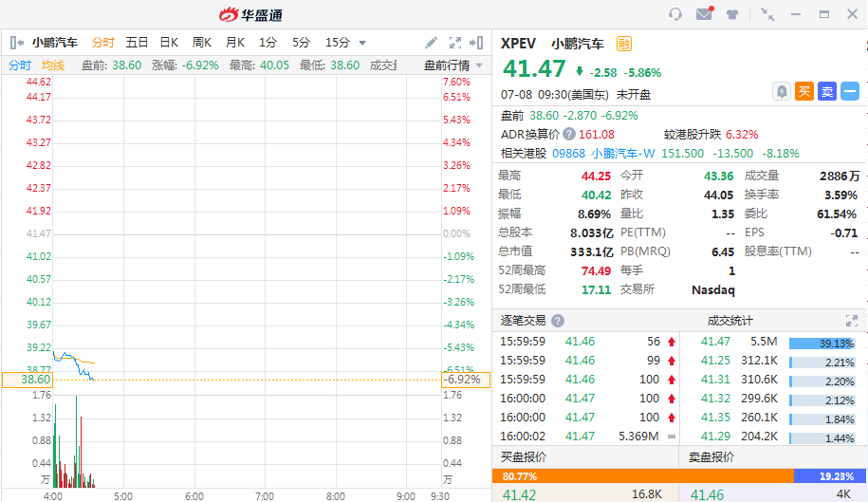This screenshot has height=502, width=868.
Task: Click the 较港股升跌 6.32% value
Action: (742, 135)
